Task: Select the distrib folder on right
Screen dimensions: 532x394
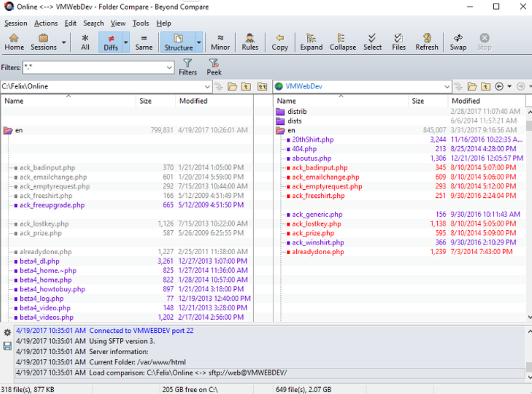Action: pyautogui.click(x=297, y=112)
